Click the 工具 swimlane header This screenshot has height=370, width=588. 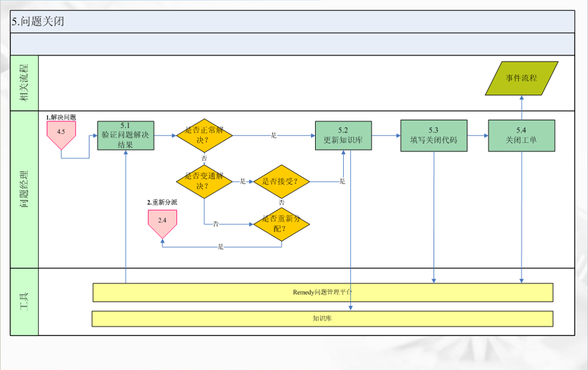[24, 302]
